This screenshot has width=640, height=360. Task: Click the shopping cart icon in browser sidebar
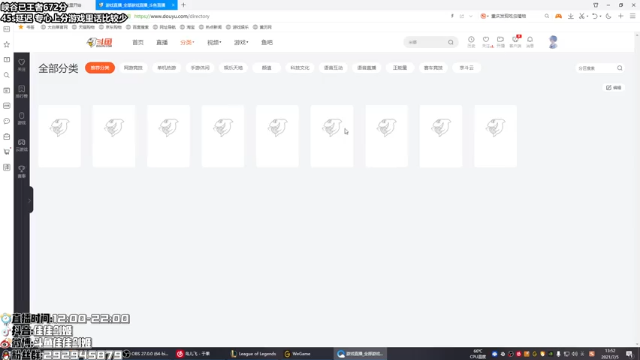pyautogui.click(x=7, y=152)
